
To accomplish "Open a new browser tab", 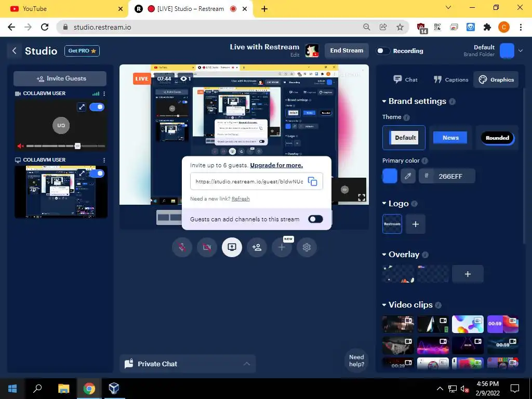I will (x=264, y=9).
